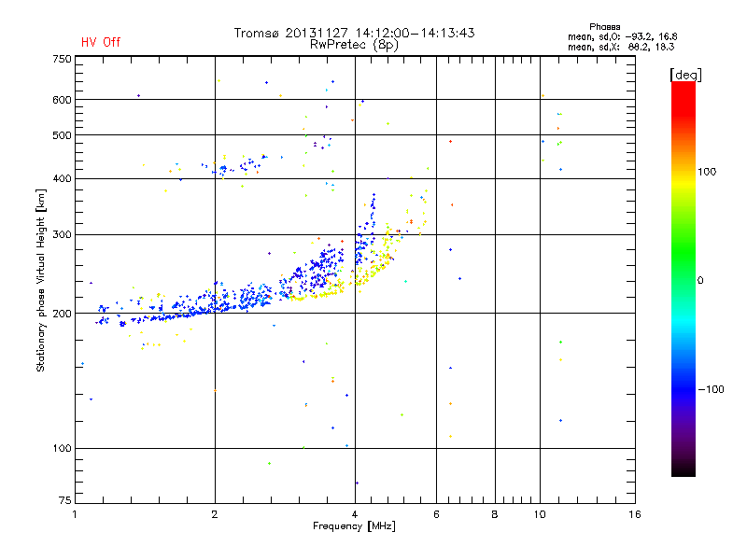This screenshot has width=747, height=560.
Task: Click the colorbar tick label '0'
Action: tap(700, 280)
